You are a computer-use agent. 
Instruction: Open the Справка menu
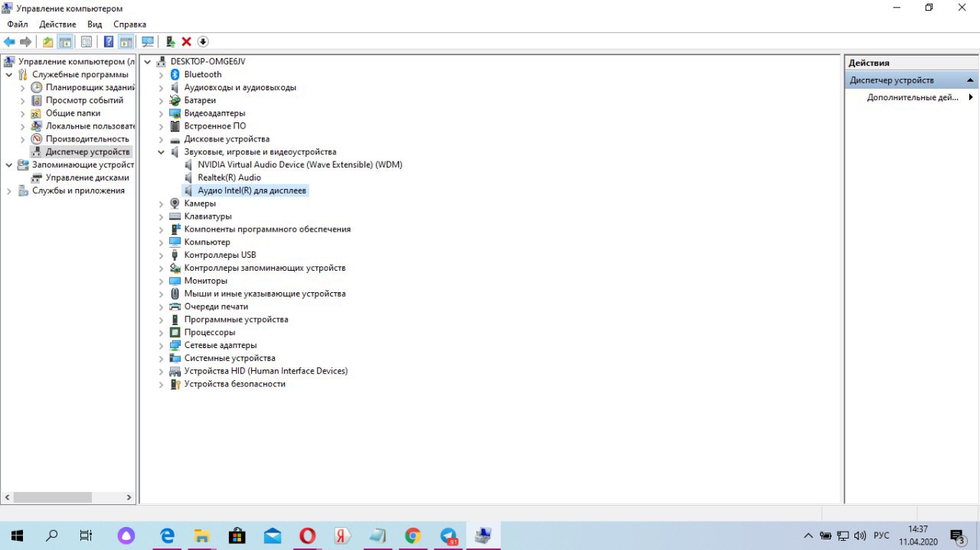click(129, 24)
